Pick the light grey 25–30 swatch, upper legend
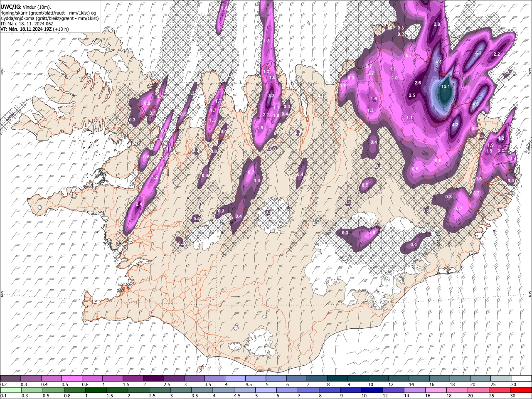The image size is (532, 399). point(500,379)
